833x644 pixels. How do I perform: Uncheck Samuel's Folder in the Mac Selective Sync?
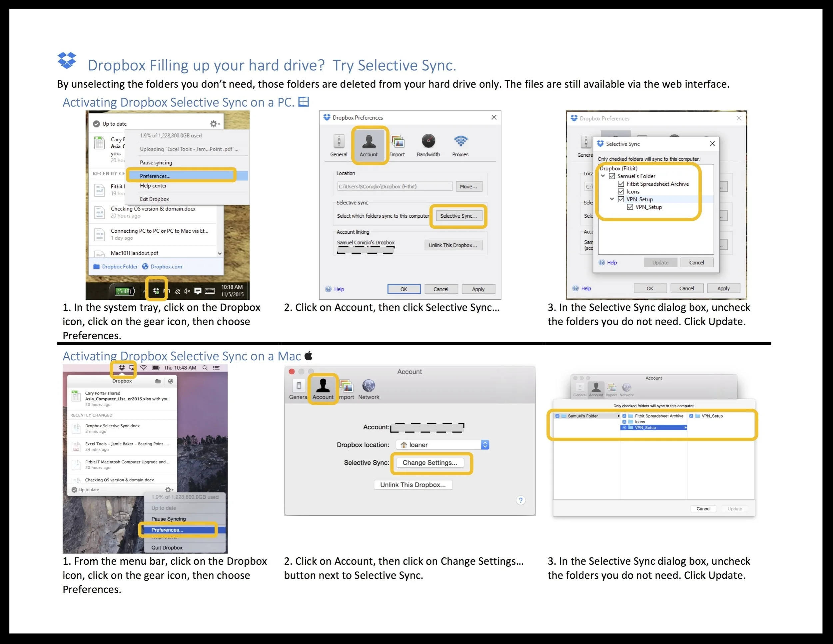click(x=557, y=416)
